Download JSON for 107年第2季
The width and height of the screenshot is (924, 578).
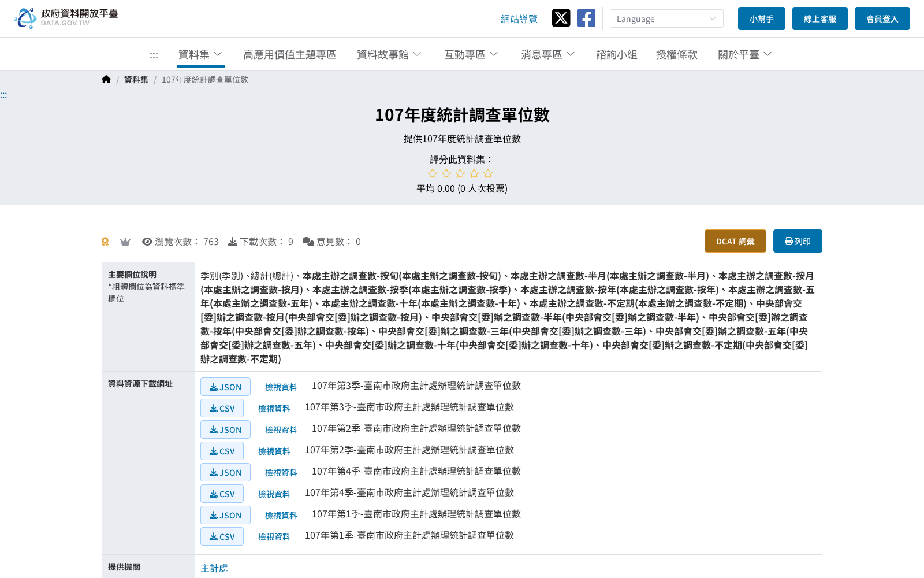point(225,429)
